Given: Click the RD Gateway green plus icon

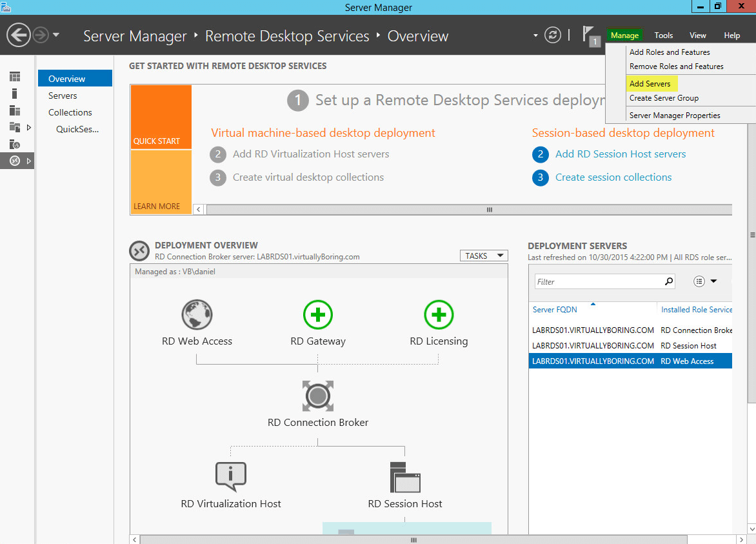Looking at the screenshot, I should pyautogui.click(x=318, y=314).
